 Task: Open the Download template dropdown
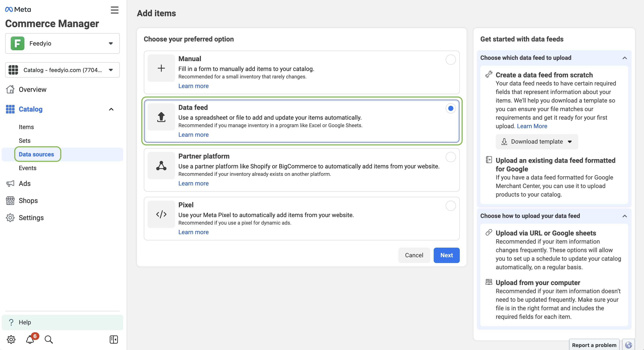(537, 141)
